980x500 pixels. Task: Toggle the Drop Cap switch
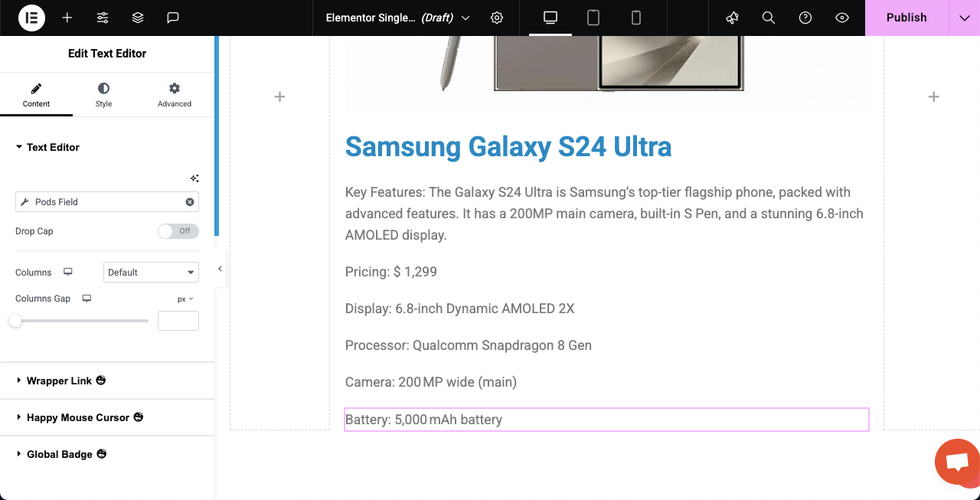[x=178, y=231]
